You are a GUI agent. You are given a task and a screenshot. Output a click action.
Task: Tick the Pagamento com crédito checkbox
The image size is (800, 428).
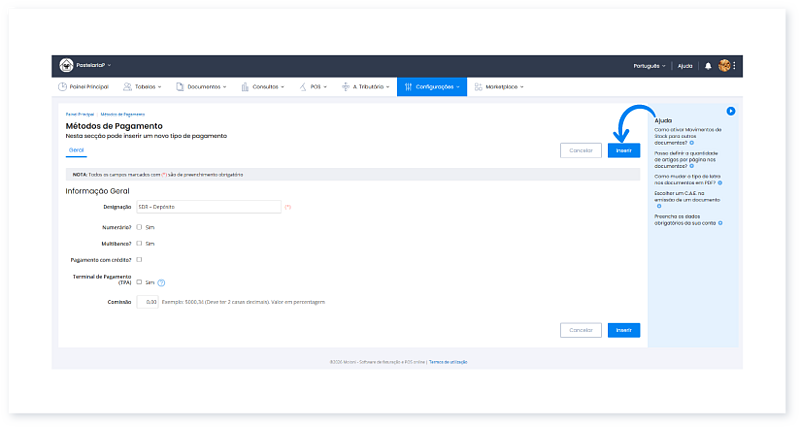(139, 259)
